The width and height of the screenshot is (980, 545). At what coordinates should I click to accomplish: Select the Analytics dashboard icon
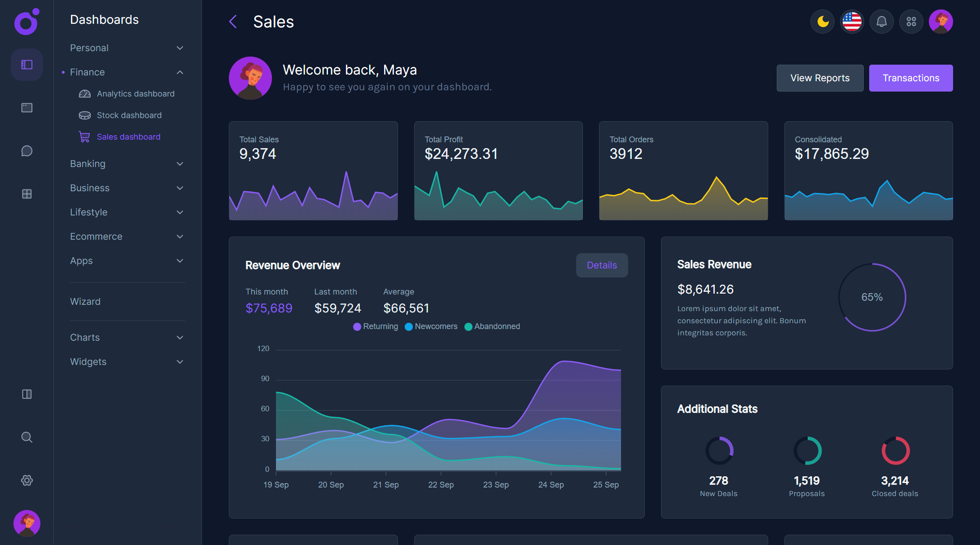85,93
